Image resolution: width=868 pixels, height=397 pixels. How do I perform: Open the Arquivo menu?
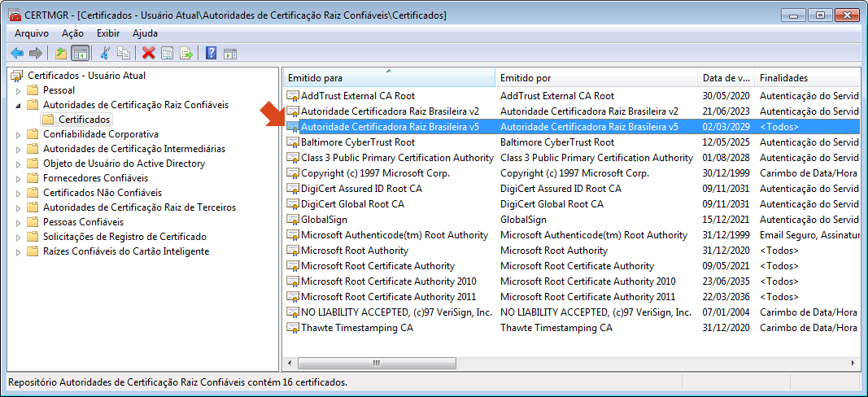coord(32,33)
